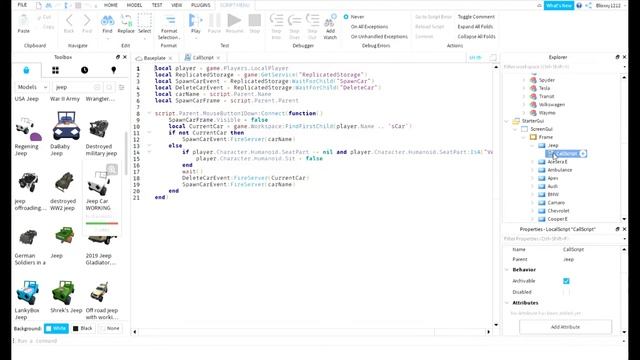This screenshot has width=640, height=360.
Task: Click the Toolbox search input field
Action: coord(74,87)
